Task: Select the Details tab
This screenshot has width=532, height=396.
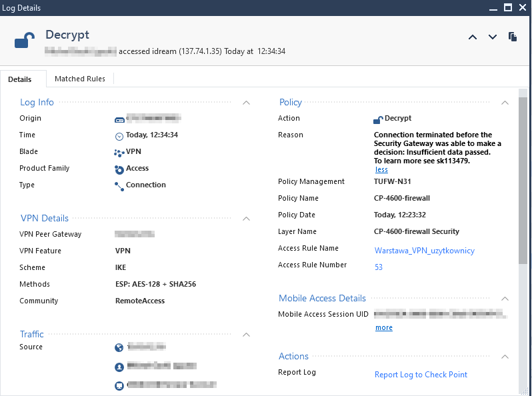Action: 20,79
